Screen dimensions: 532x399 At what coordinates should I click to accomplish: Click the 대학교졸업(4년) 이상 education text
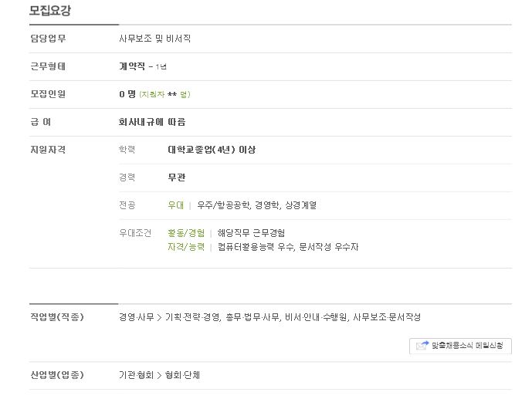click(212, 150)
